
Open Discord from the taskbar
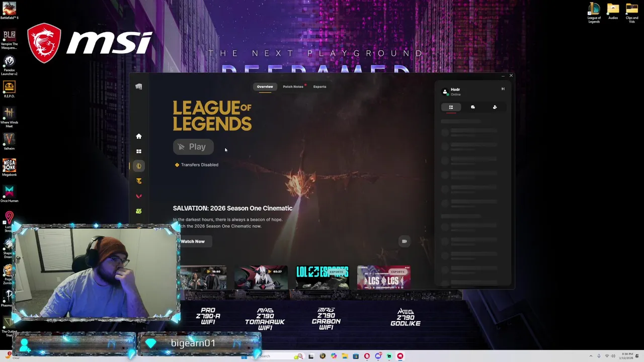click(378, 356)
